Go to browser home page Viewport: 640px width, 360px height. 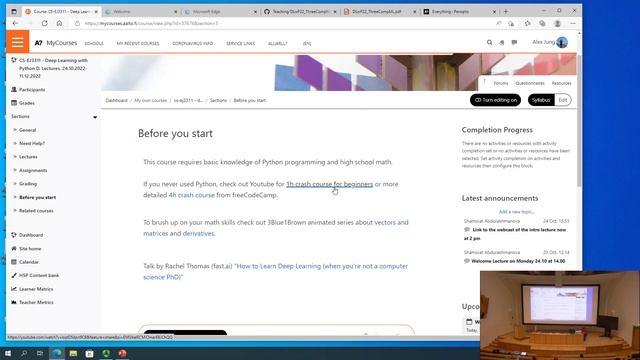(x=59, y=23)
